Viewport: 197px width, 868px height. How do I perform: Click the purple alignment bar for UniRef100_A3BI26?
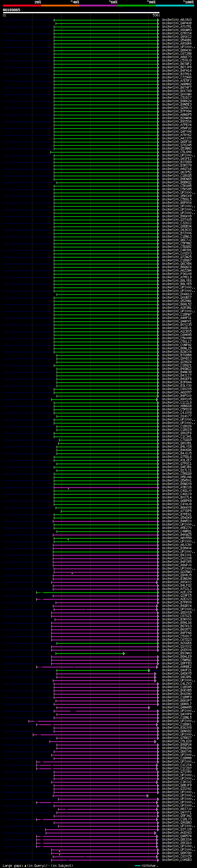pos(106,487)
